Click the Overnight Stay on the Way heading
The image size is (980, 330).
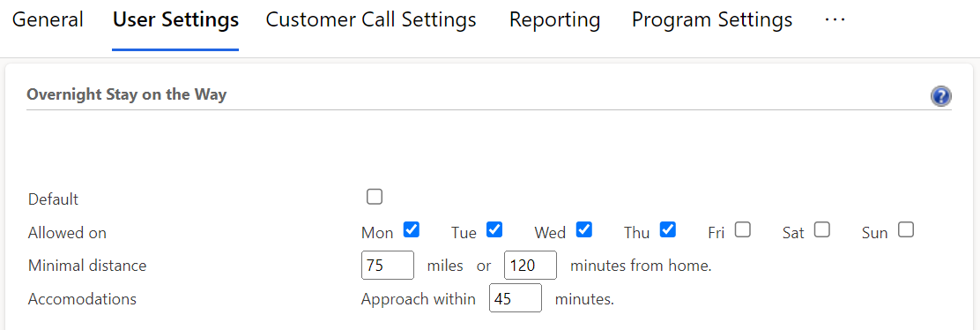tap(126, 95)
